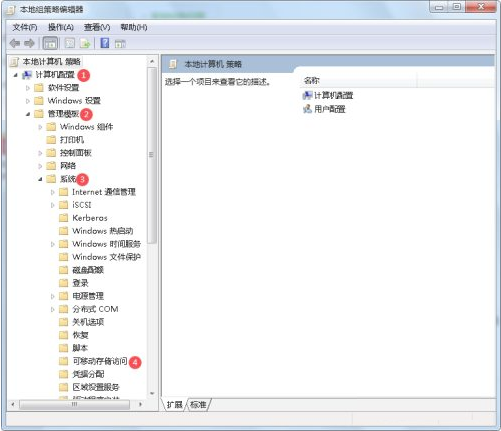Select 计算机配置 icon in right pane
This screenshot has height=431, width=501.
pyautogui.click(x=307, y=96)
